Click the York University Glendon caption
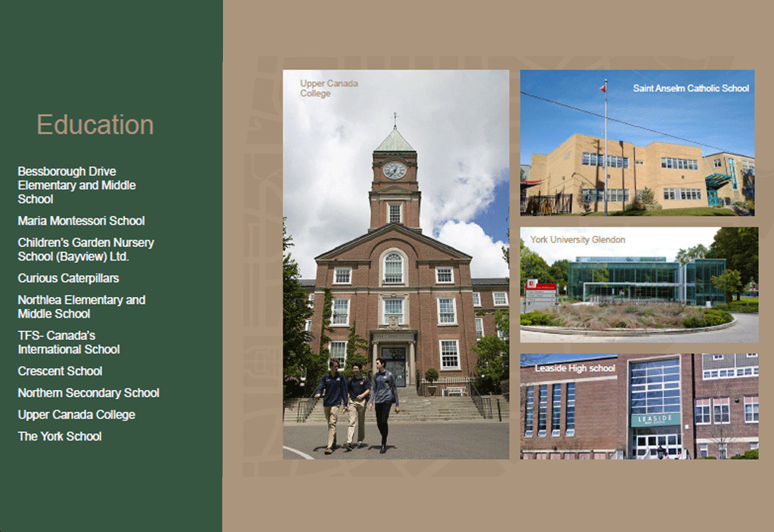This screenshot has width=774, height=532. 577,240
